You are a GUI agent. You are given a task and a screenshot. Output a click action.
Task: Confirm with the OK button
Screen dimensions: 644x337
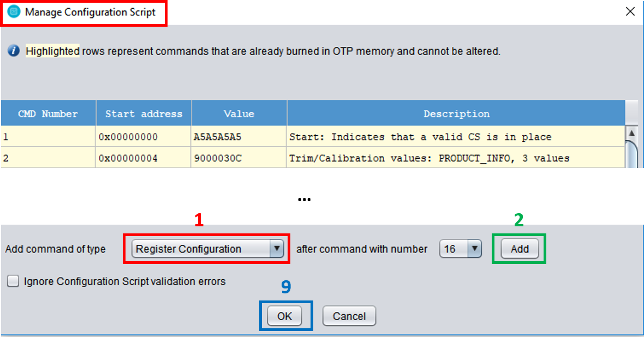pyautogui.click(x=285, y=316)
